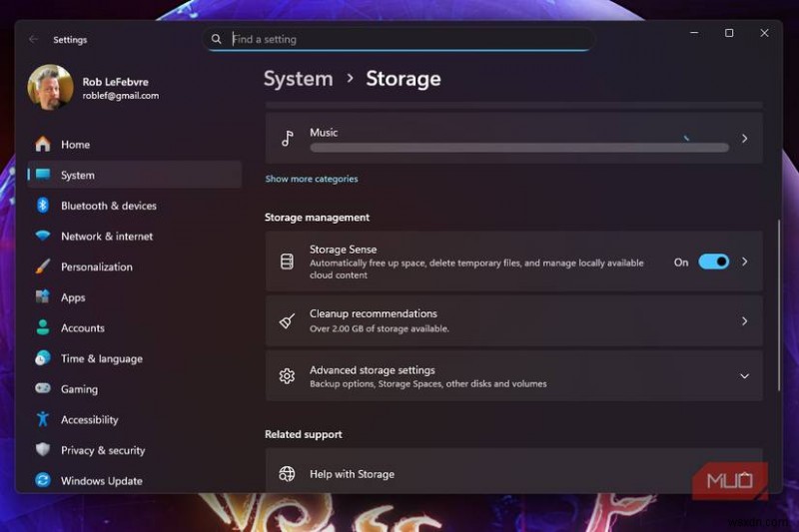Image resolution: width=799 pixels, height=532 pixels.
Task: Click Rob LeFebvre profile picture
Action: coord(50,87)
